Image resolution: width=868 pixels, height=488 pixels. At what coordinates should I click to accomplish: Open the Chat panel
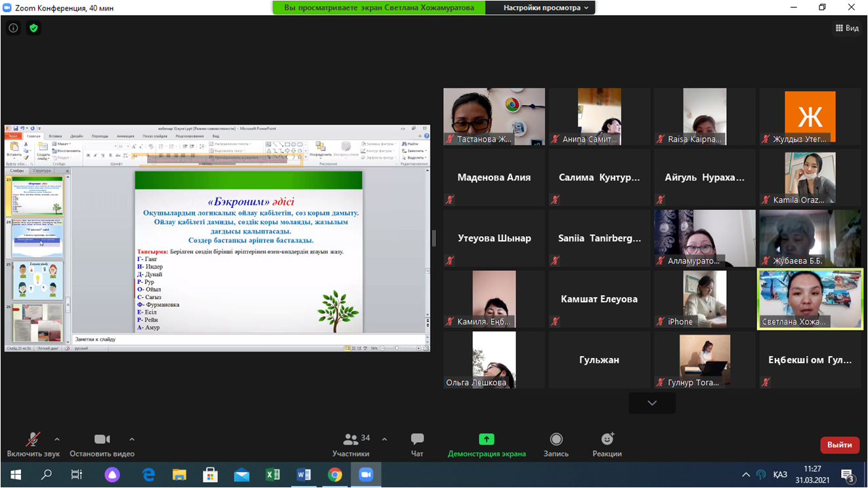coord(417,439)
